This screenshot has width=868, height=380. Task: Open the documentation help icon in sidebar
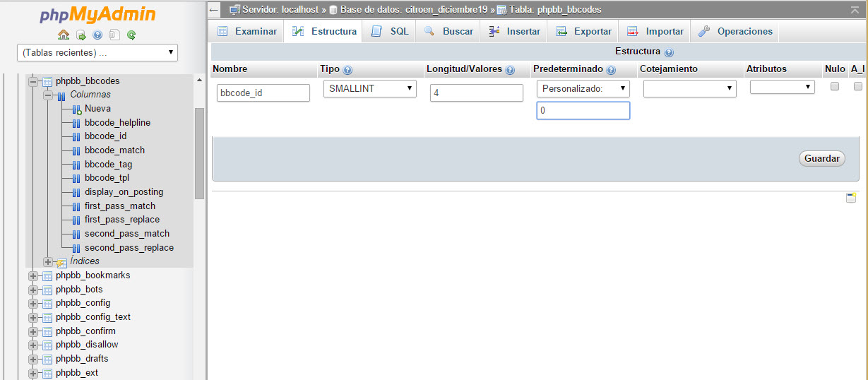(x=97, y=35)
